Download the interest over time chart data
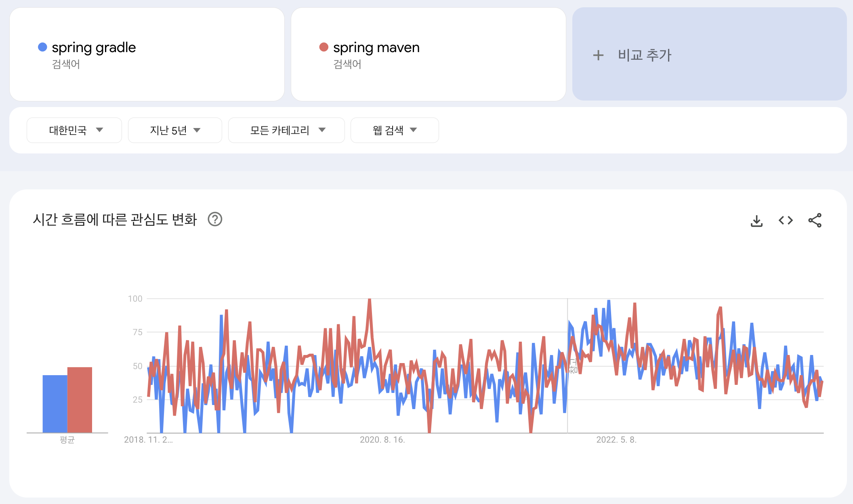This screenshot has width=853, height=504. click(756, 220)
